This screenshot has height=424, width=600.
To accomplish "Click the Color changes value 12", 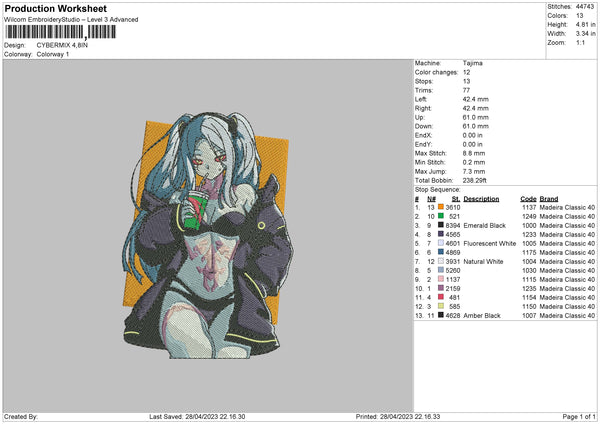I will [x=466, y=72].
